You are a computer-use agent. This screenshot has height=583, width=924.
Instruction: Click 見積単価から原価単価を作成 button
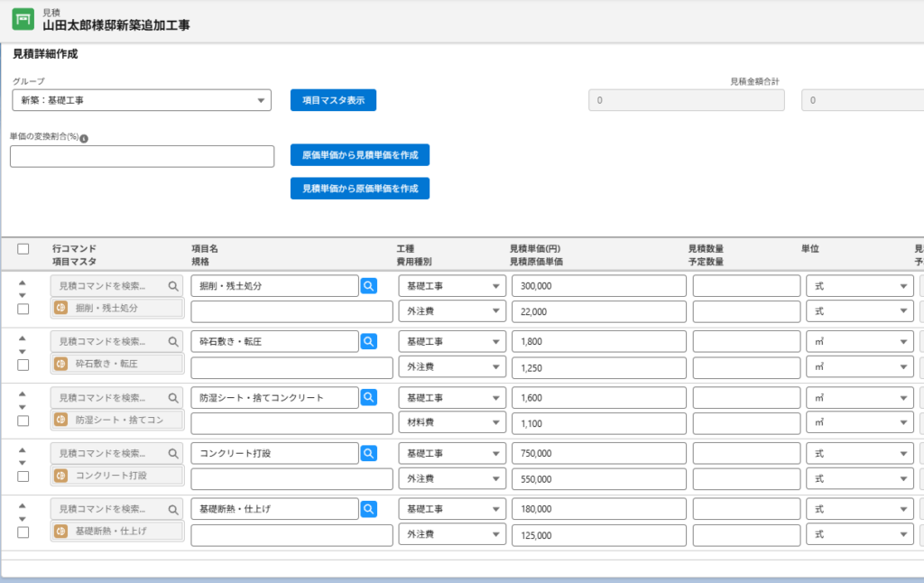click(x=360, y=189)
